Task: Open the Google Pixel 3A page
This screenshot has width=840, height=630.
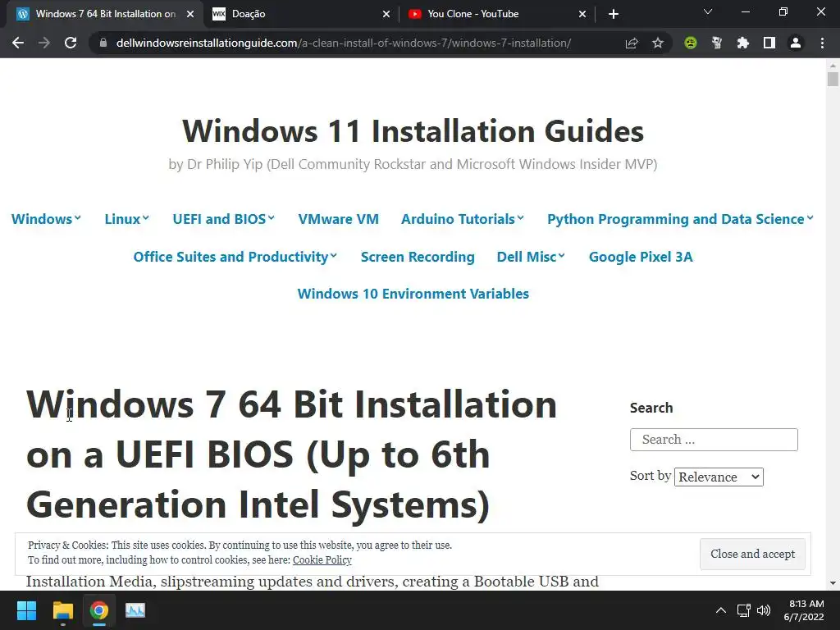Action: pyautogui.click(x=641, y=257)
